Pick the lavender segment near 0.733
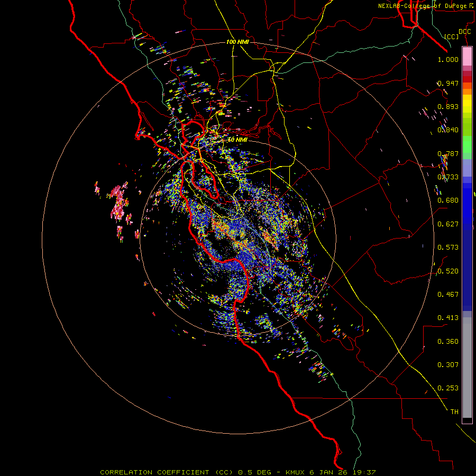 pyautogui.click(x=467, y=168)
